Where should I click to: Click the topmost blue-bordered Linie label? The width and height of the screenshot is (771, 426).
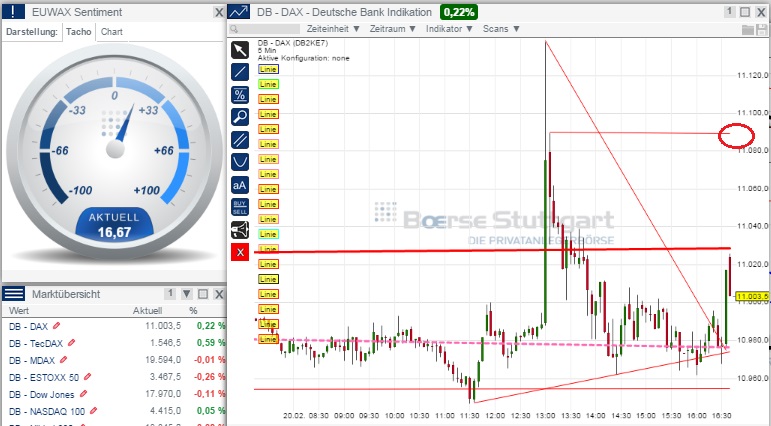[x=268, y=69]
